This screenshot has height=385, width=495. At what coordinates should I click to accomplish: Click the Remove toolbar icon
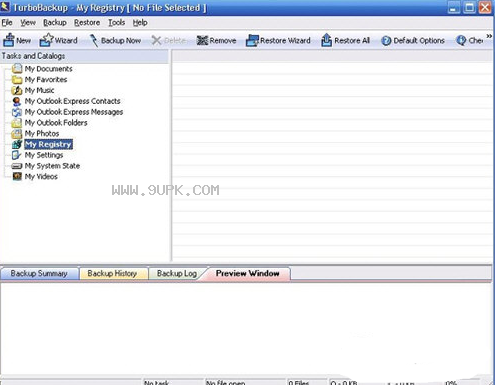point(202,41)
